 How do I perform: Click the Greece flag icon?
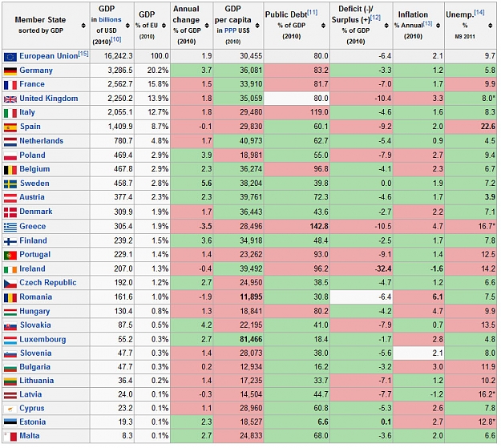pyautogui.click(x=10, y=227)
